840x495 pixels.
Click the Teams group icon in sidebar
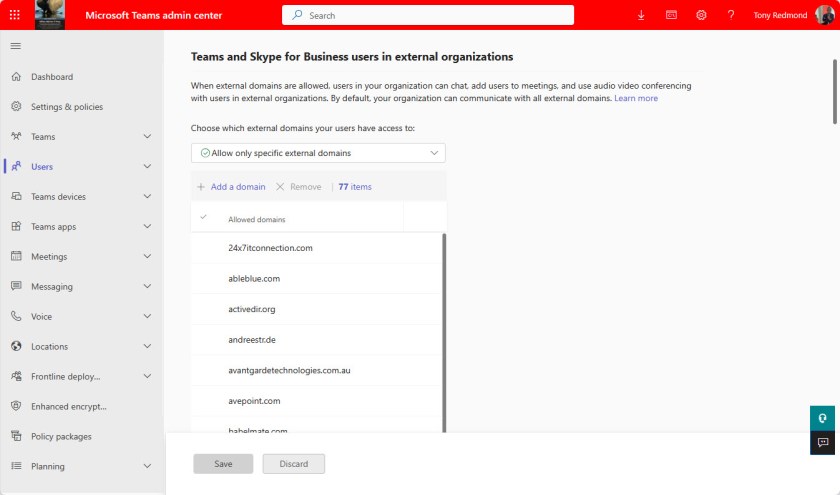(x=16, y=137)
